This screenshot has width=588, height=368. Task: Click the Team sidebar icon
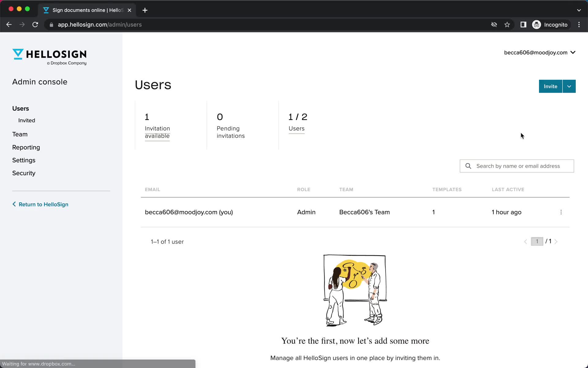click(20, 134)
